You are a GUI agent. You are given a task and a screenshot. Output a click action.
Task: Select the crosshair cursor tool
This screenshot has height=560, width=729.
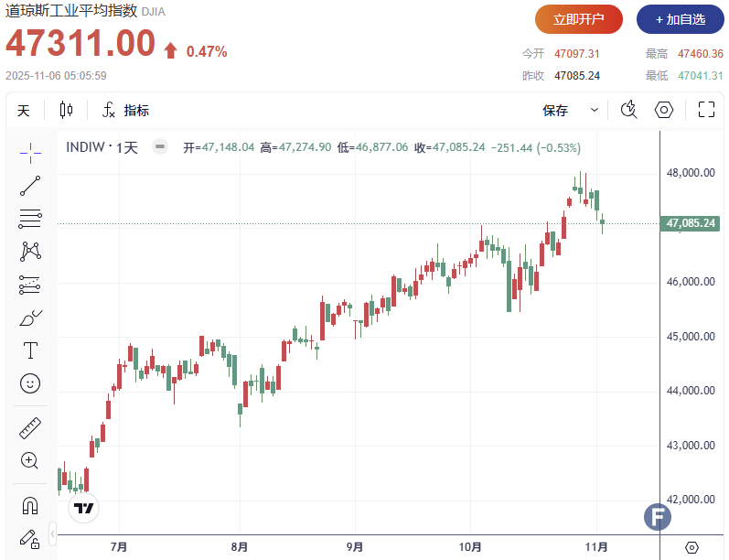click(x=30, y=152)
